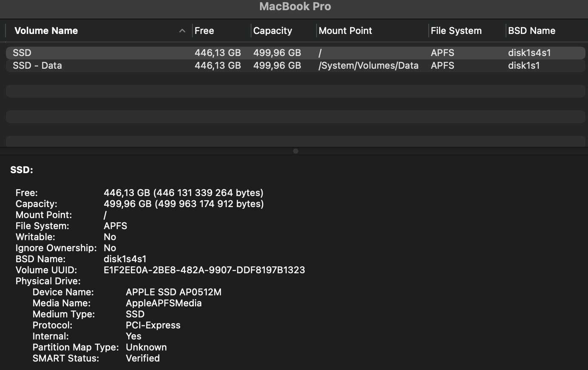Image resolution: width=588 pixels, height=370 pixels.
Task: Select the SSD volume row
Action: tap(296, 53)
